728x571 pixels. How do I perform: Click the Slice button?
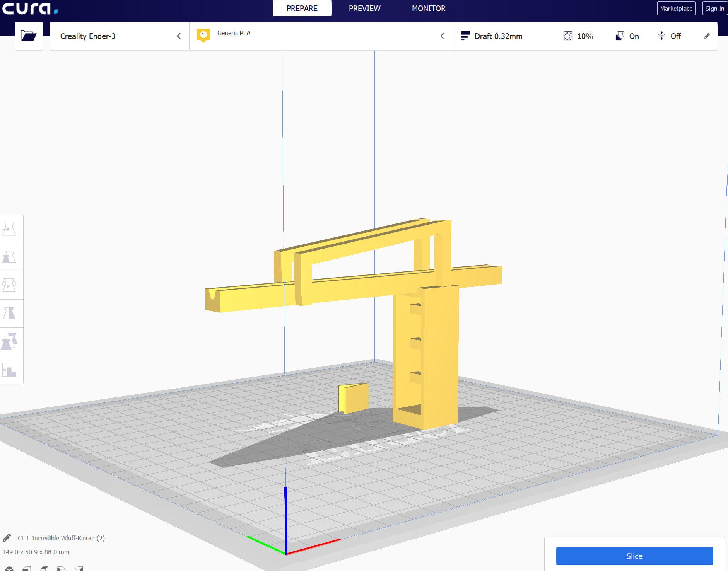click(634, 556)
